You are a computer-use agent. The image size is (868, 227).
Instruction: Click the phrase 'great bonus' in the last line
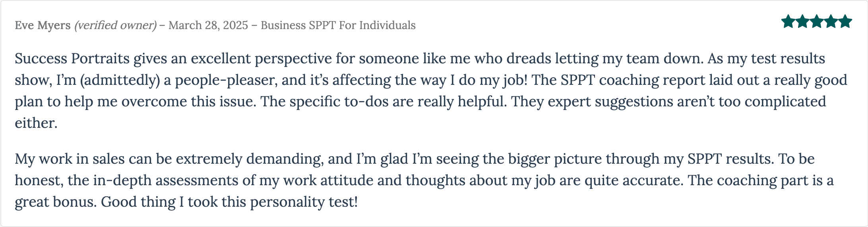(x=55, y=202)
